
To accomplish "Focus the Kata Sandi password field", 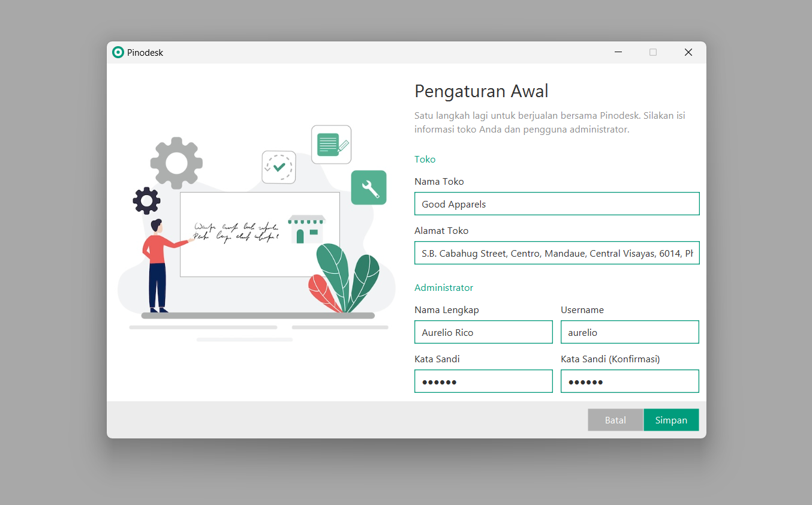I will click(483, 381).
